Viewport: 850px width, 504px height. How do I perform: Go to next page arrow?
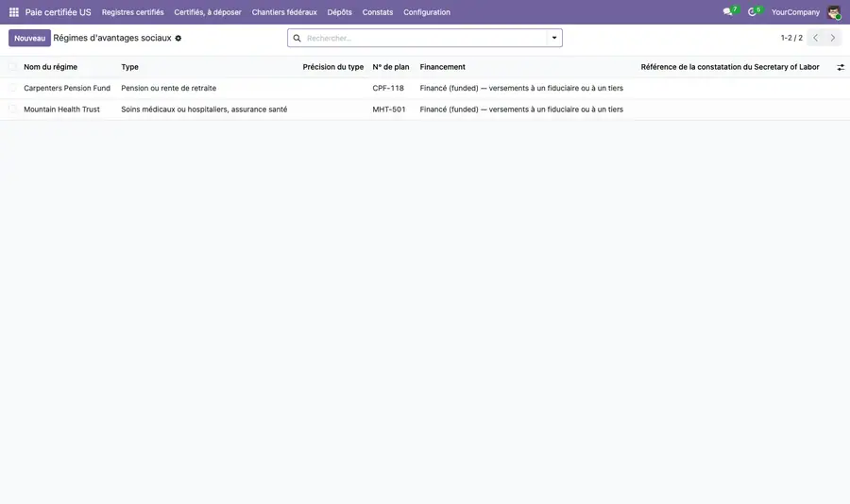point(833,38)
